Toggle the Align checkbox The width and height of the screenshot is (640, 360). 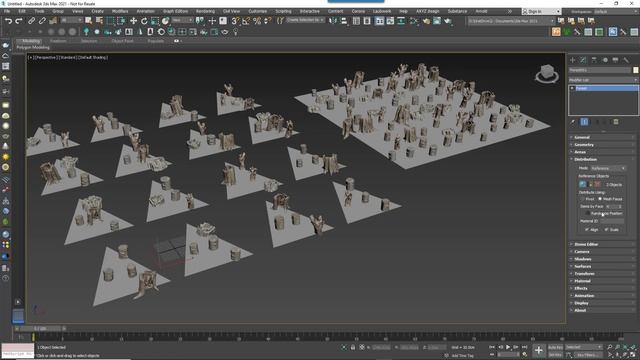[x=587, y=229]
